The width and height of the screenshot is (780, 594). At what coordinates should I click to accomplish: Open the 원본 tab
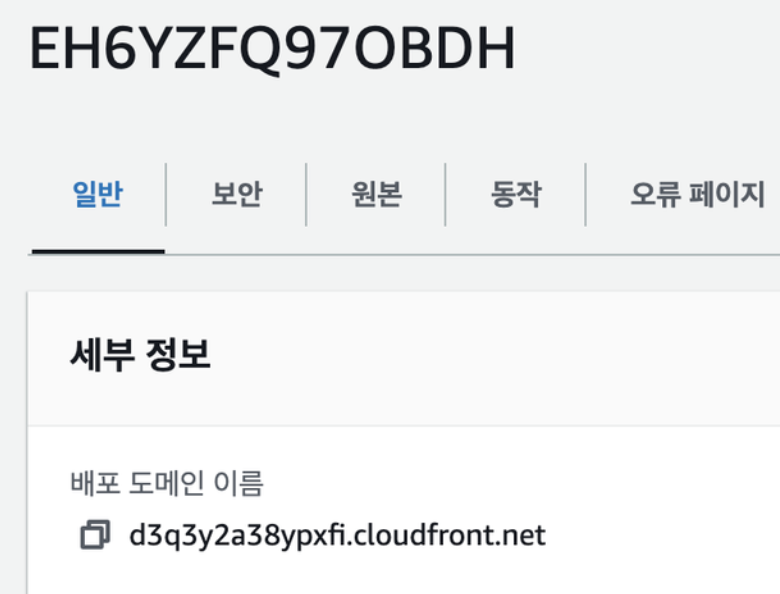pyautogui.click(x=377, y=194)
